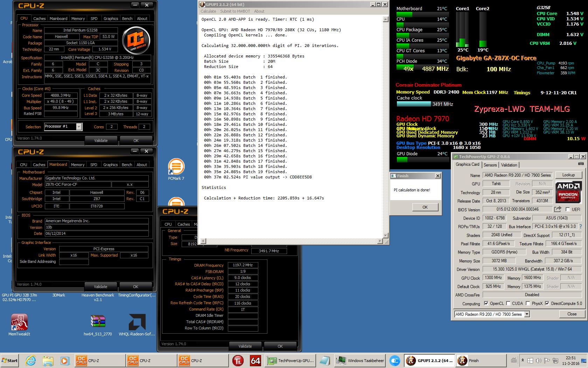The height and width of the screenshot is (368, 588).
Task: Click the volume speaker tray icon
Action: 538,360
